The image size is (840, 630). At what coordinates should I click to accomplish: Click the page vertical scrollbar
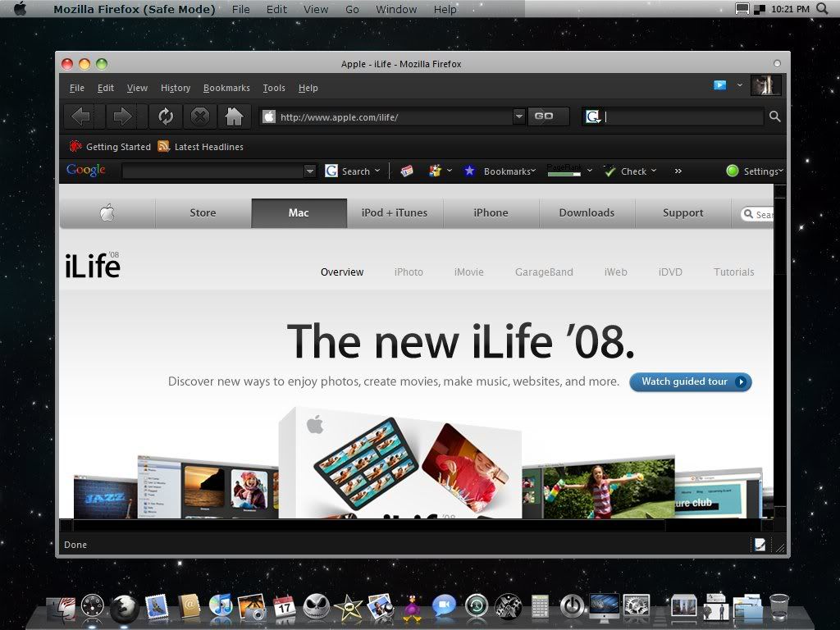point(780,351)
